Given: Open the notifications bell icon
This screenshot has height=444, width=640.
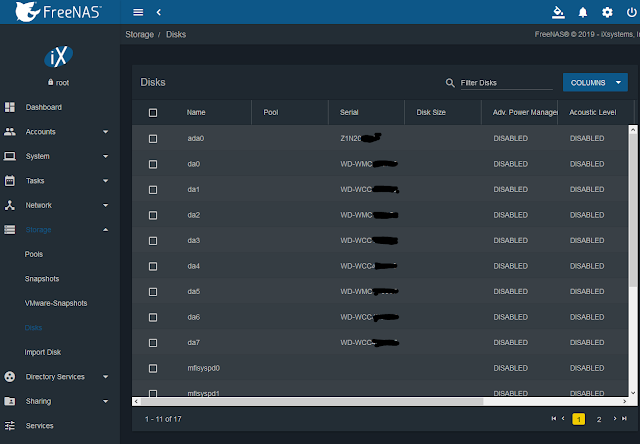Looking at the screenshot, I should (x=583, y=12).
